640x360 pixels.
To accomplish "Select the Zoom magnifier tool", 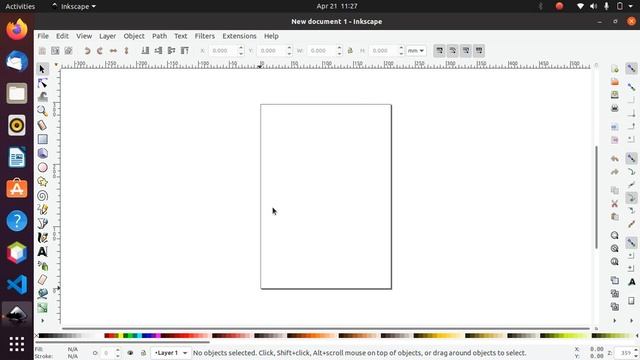I will [42, 111].
